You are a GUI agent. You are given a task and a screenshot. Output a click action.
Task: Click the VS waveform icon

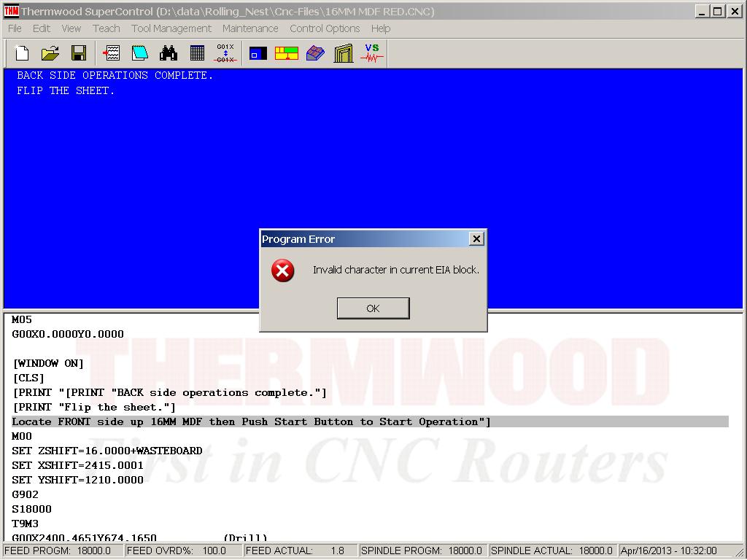click(372, 53)
